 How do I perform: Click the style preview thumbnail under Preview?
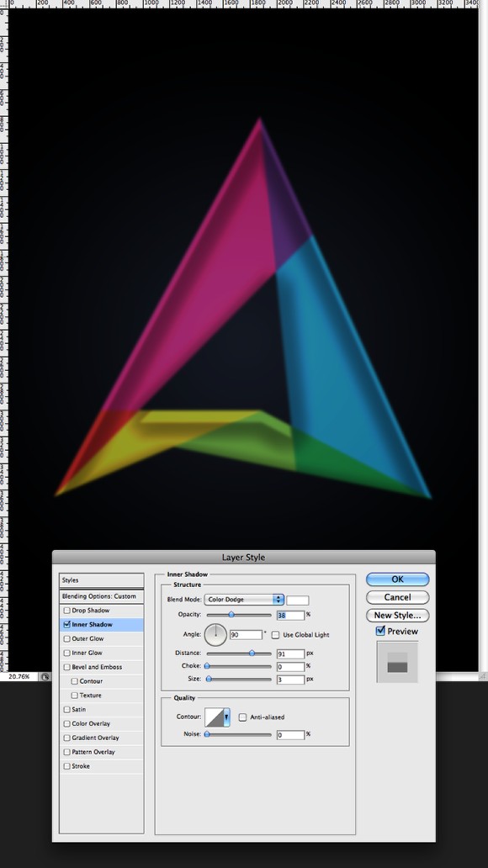pos(397,662)
